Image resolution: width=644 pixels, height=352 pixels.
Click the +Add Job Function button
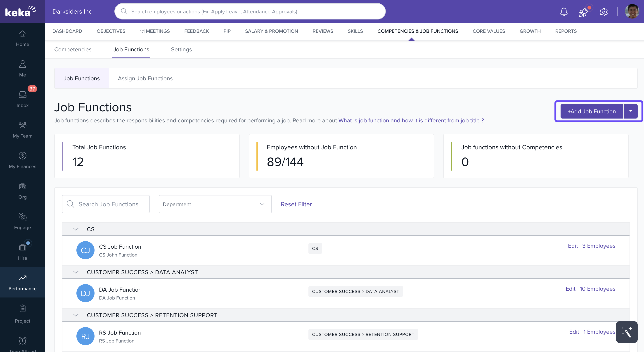pyautogui.click(x=592, y=111)
